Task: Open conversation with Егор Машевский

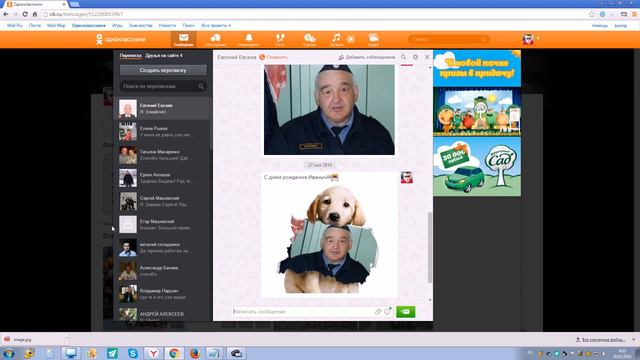Action: [162, 224]
